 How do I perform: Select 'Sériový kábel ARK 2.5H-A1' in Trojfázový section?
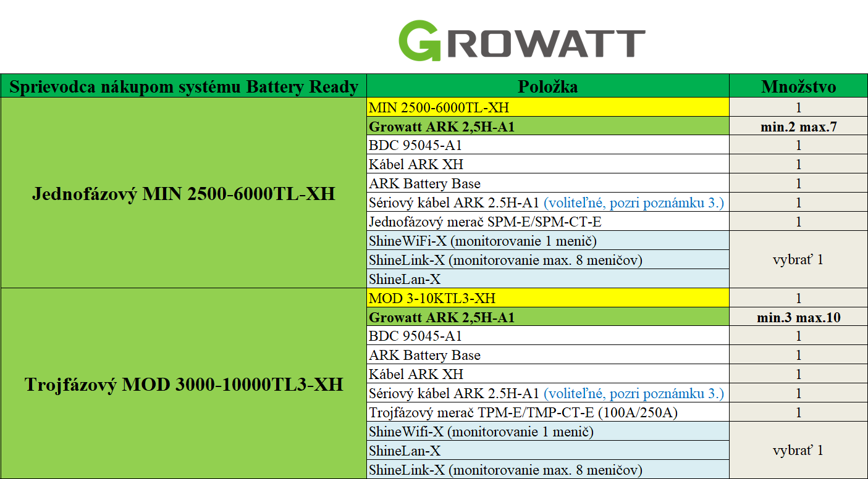pyautogui.click(x=548, y=393)
